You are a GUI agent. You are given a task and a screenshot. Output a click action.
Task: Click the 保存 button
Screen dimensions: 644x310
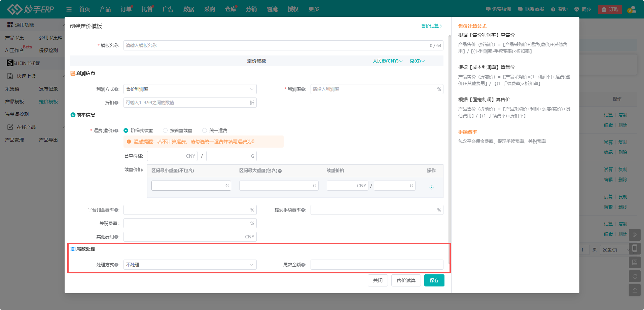point(434,280)
